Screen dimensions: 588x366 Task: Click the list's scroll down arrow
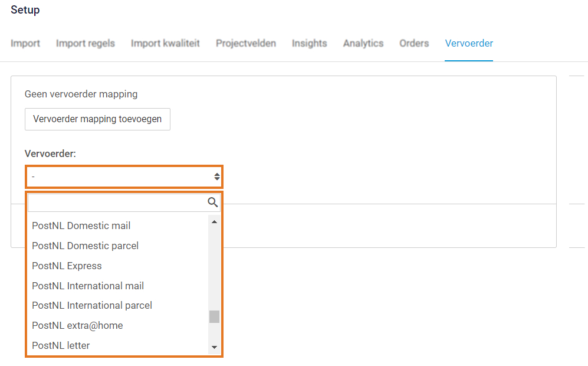[214, 347]
